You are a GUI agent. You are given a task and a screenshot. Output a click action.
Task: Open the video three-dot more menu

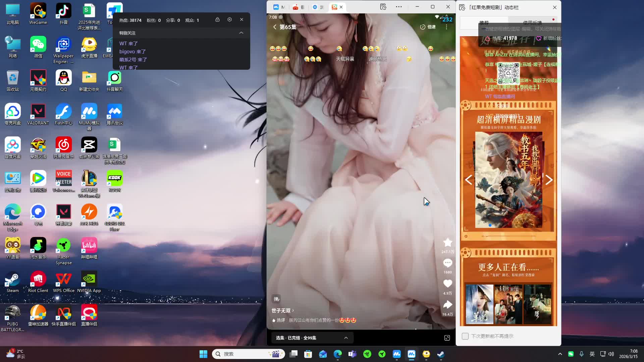(446, 27)
